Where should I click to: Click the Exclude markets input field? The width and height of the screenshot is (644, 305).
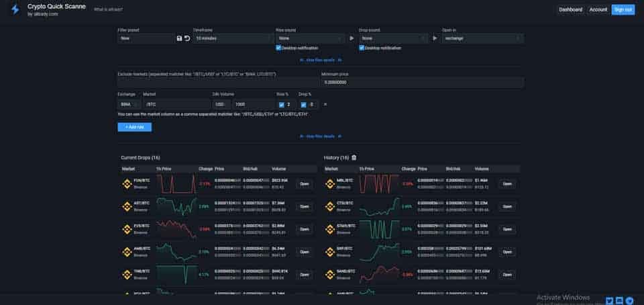217,82
